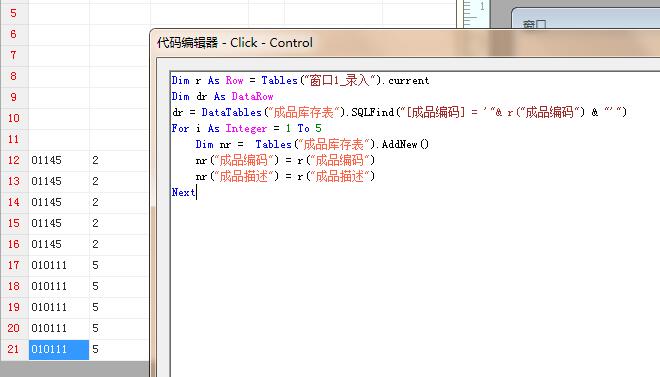This screenshot has width=660, height=377.
Task: Click the vertical ruler marked 1
Action: point(474,13)
